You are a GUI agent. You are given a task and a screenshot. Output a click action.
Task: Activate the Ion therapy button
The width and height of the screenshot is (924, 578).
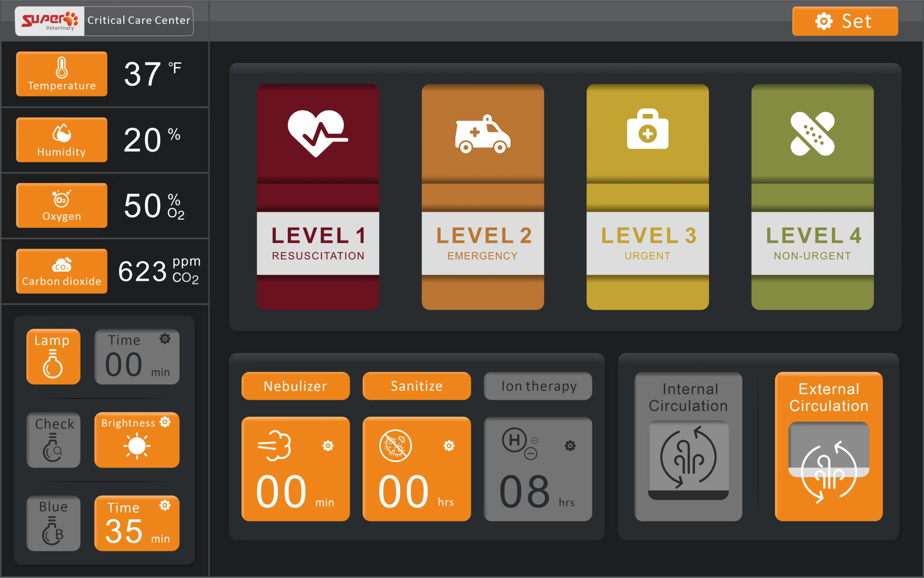pos(537,386)
